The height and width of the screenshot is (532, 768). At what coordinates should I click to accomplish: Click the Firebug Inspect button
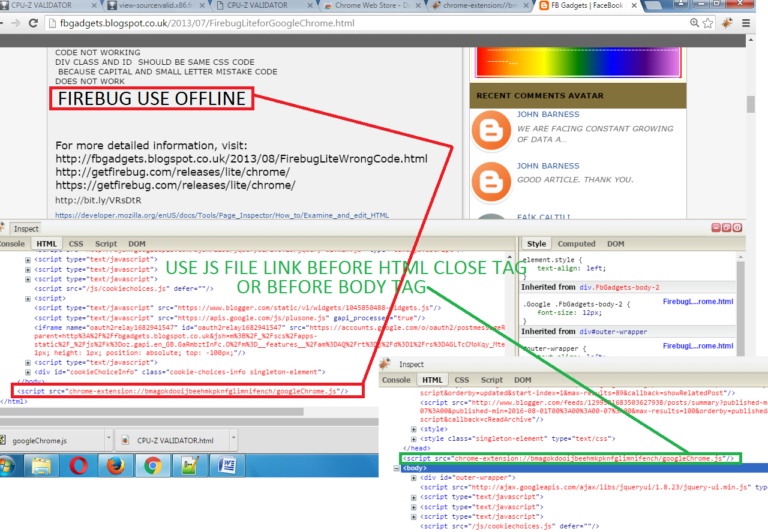pos(26,229)
